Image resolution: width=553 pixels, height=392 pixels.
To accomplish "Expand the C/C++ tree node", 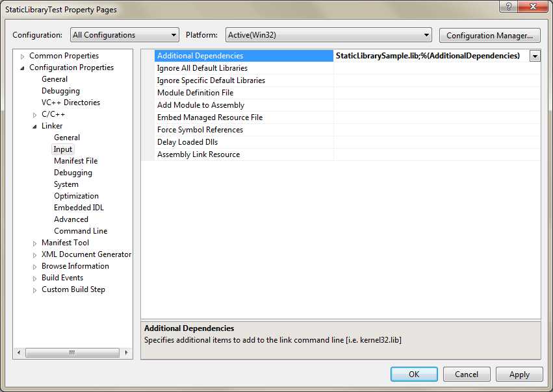I will click(x=34, y=115).
